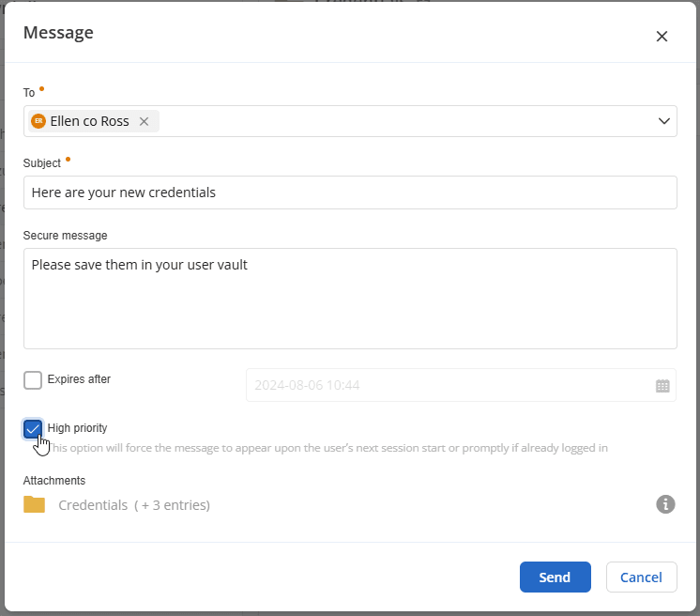This screenshot has width=700, height=616.
Task: Click the yellow attachments folder icon
Action: tap(35, 504)
